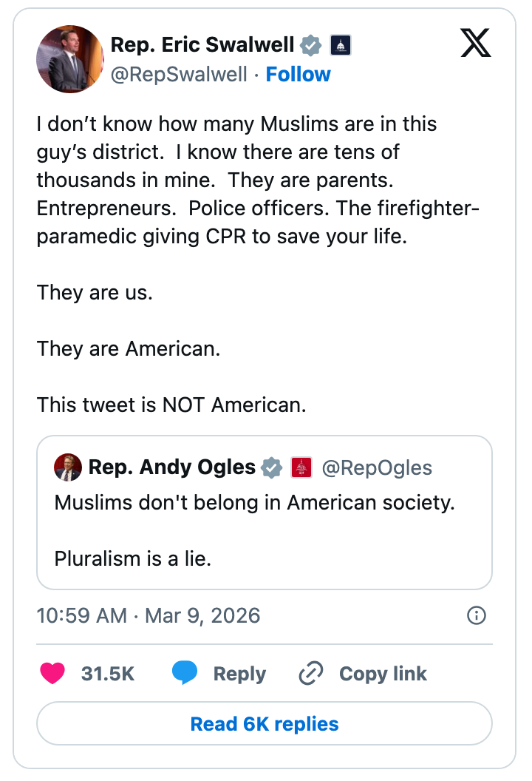The image size is (532, 781).
Task: Click Rep. Andy Ogles' display name
Action: point(171,467)
